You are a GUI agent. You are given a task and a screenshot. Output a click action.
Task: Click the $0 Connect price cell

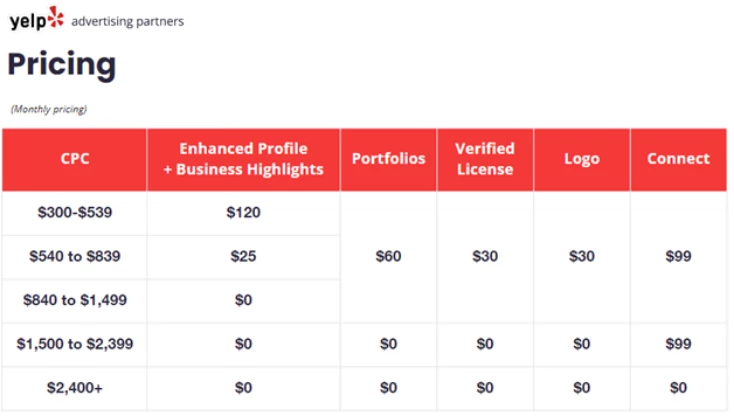click(x=678, y=388)
